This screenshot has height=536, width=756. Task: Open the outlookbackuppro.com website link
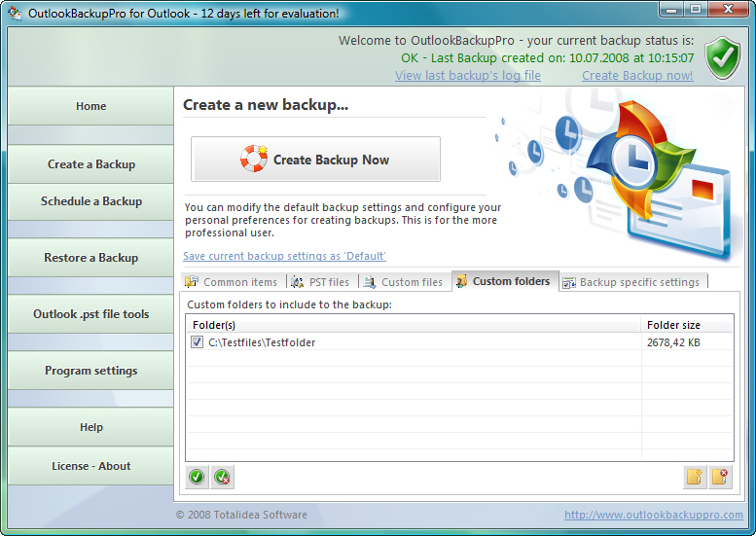point(654,515)
